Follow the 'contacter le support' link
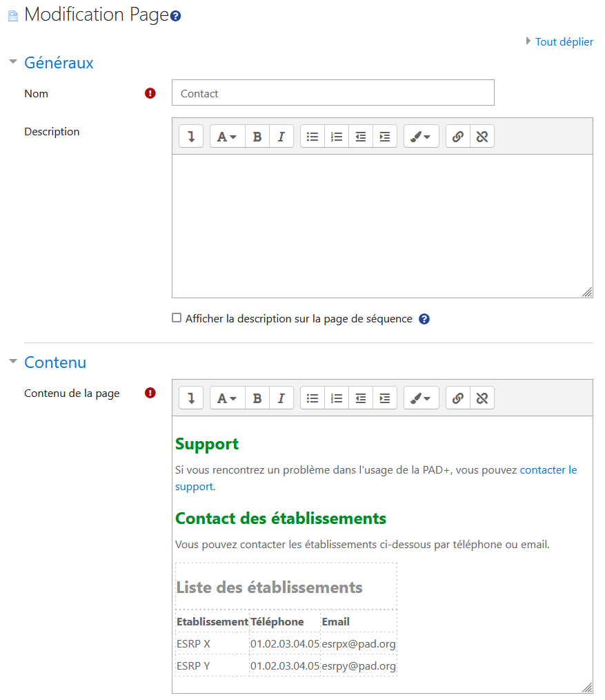Screen dimensions: 605x700 pos(548,469)
